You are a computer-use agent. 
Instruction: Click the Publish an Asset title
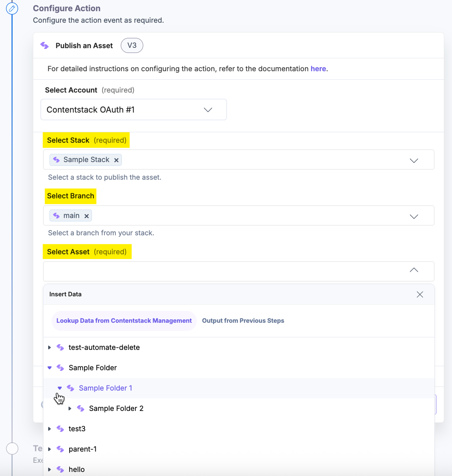point(84,46)
